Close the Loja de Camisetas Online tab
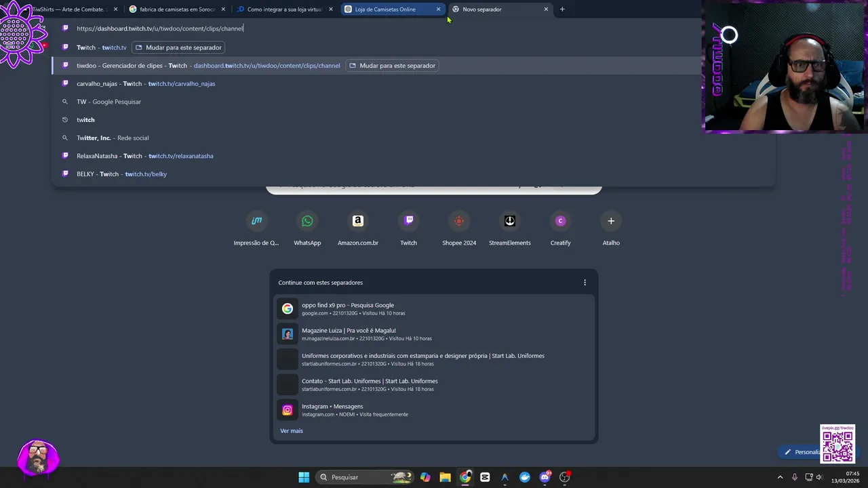This screenshot has height=488, width=868. click(438, 9)
